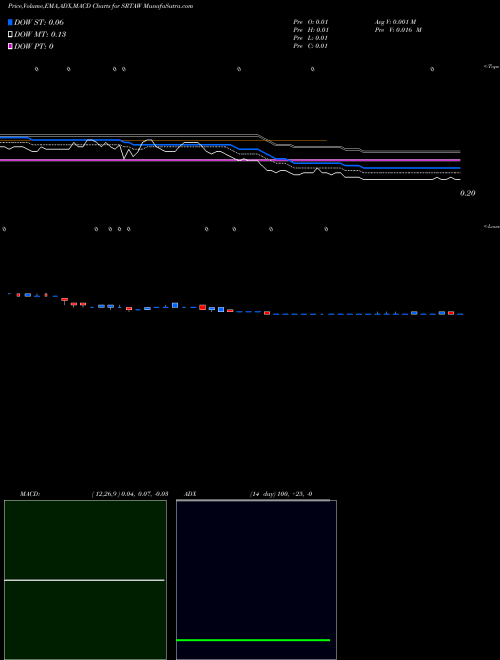This screenshot has height=660, width=500.
Task: Select the 'DOW ST: 0.06' legend label
Action: (x=39, y=22)
